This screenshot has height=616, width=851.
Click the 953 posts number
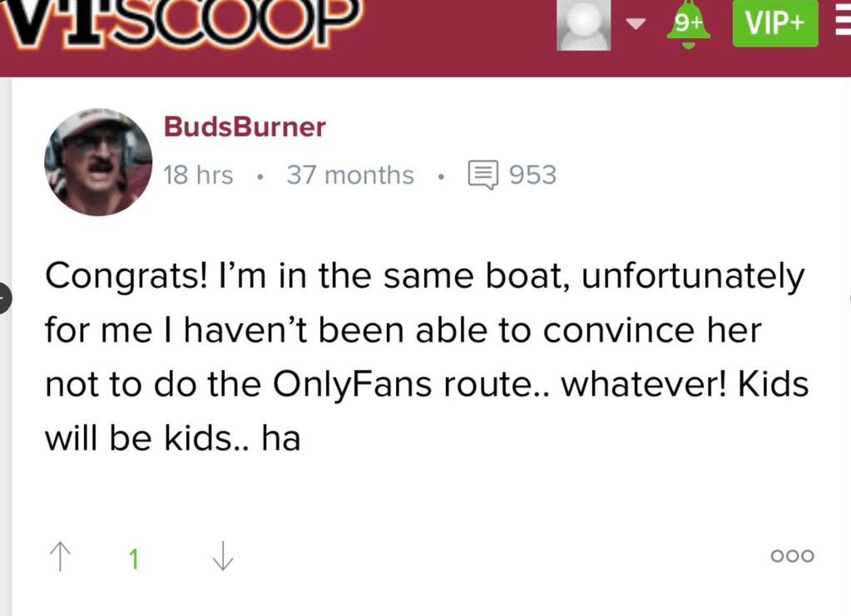point(532,175)
